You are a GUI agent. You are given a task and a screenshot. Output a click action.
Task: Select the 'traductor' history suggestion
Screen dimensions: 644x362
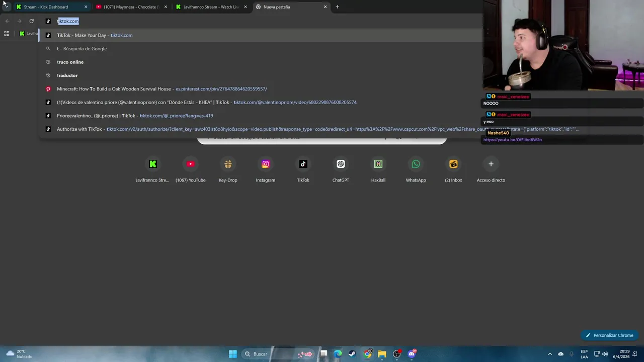(261, 75)
